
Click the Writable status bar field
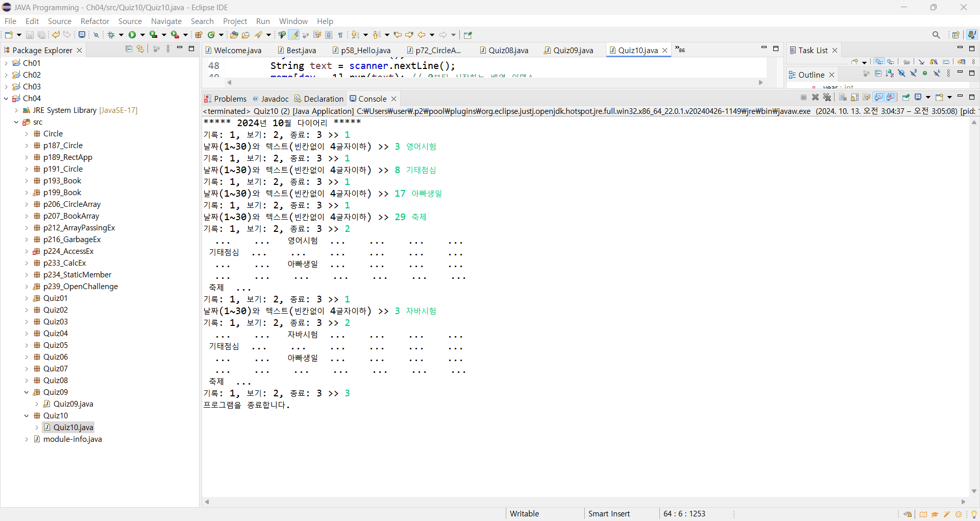[x=545, y=514]
